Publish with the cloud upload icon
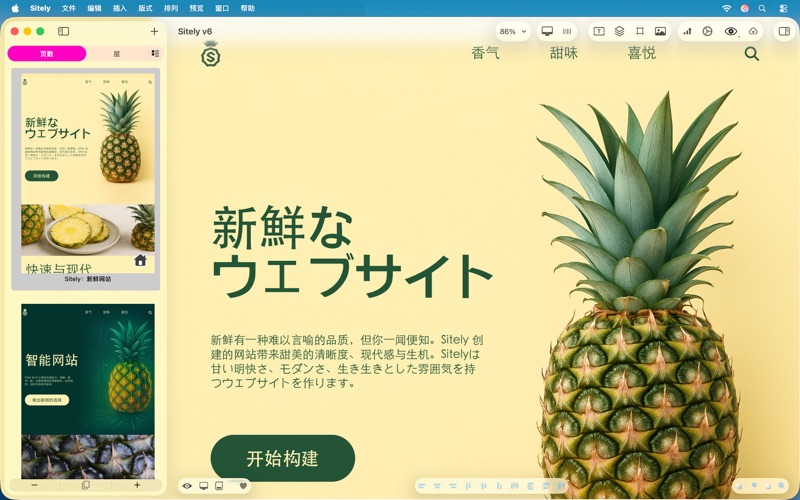This screenshot has width=800, height=500. coord(753,32)
